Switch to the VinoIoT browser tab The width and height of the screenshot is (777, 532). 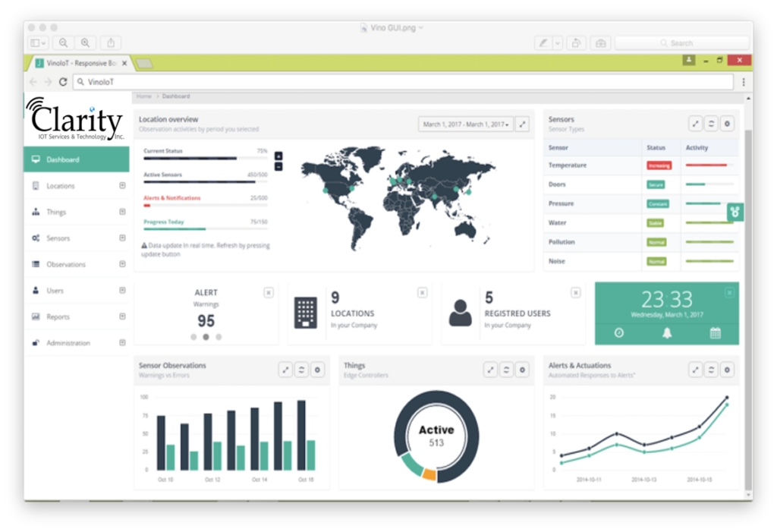pyautogui.click(x=76, y=64)
